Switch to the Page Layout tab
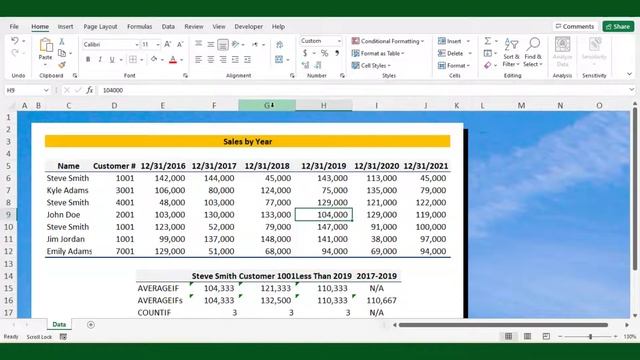The width and height of the screenshot is (640, 360). click(100, 27)
